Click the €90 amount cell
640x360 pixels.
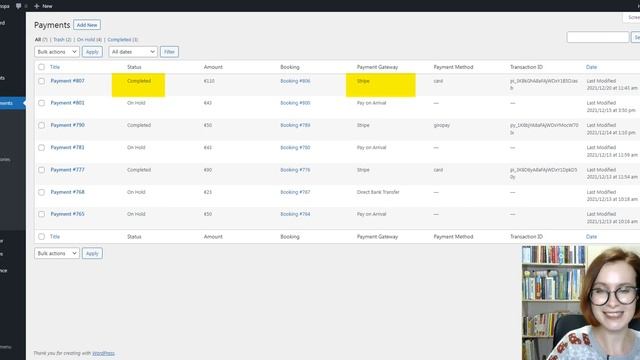(208, 170)
